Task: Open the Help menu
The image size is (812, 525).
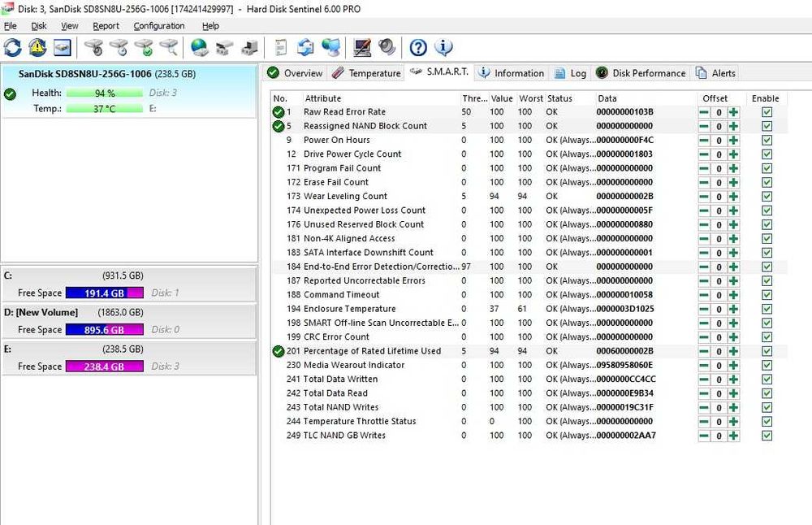Action: (210, 26)
